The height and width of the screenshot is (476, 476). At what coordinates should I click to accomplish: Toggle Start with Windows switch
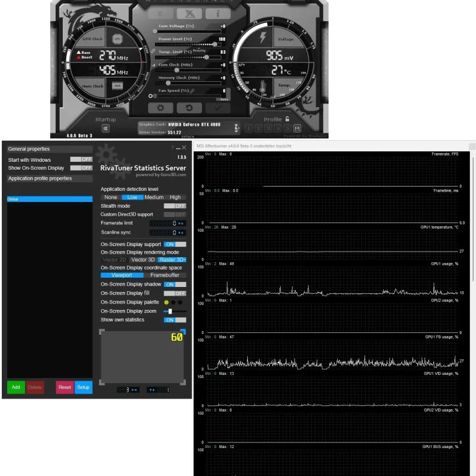[x=81, y=159]
